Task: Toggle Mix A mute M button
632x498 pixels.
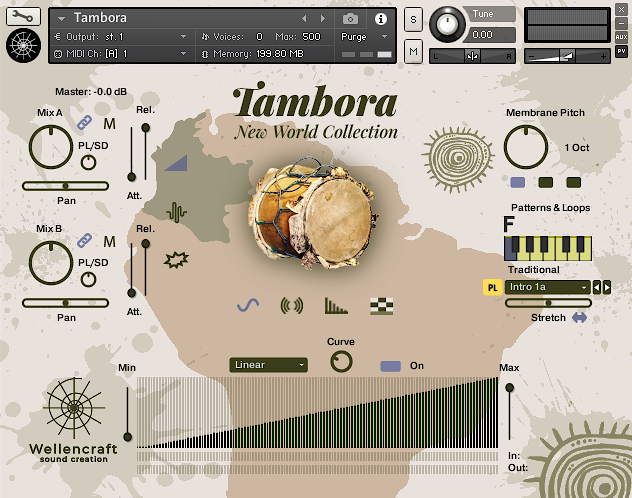Action: tap(109, 123)
